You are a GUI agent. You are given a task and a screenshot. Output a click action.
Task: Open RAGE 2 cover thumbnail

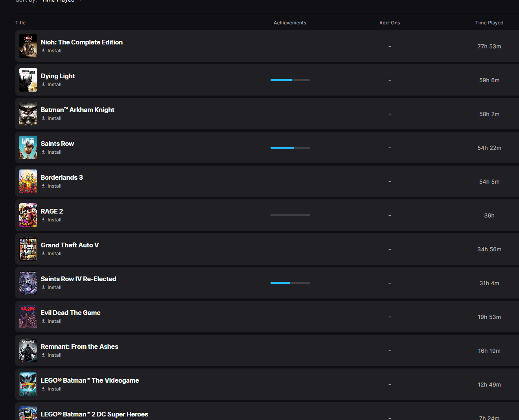point(28,215)
